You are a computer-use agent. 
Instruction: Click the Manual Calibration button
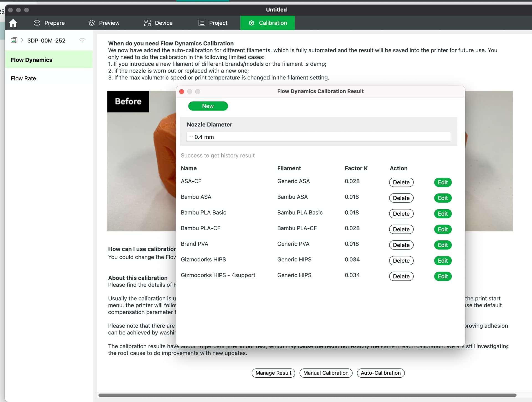[326, 373]
